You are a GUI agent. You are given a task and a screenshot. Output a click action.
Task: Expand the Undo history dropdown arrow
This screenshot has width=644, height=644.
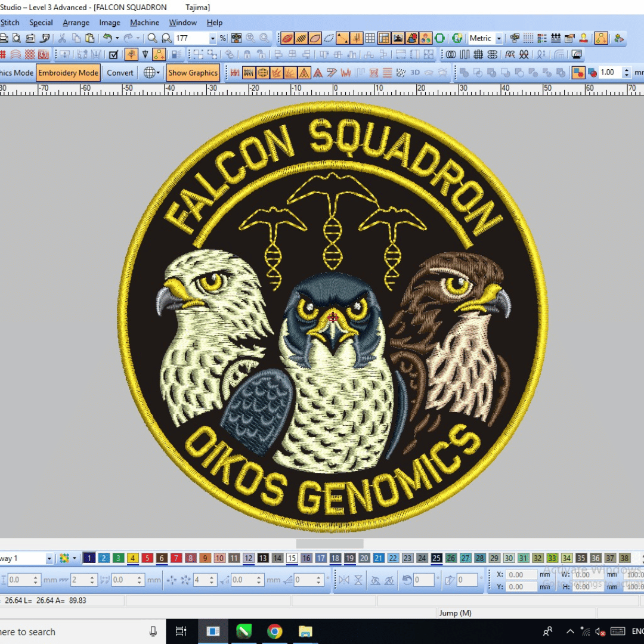click(117, 38)
